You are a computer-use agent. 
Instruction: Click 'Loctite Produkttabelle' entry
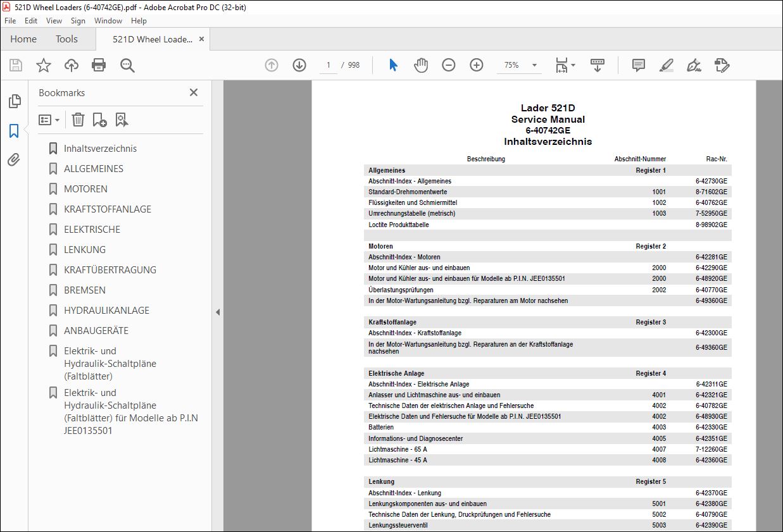point(399,225)
